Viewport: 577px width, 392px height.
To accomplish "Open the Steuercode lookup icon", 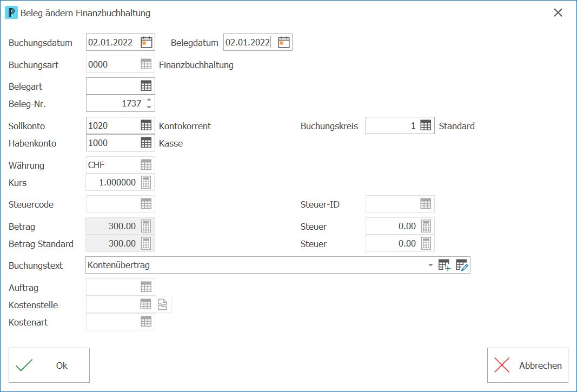I will 146,204.
